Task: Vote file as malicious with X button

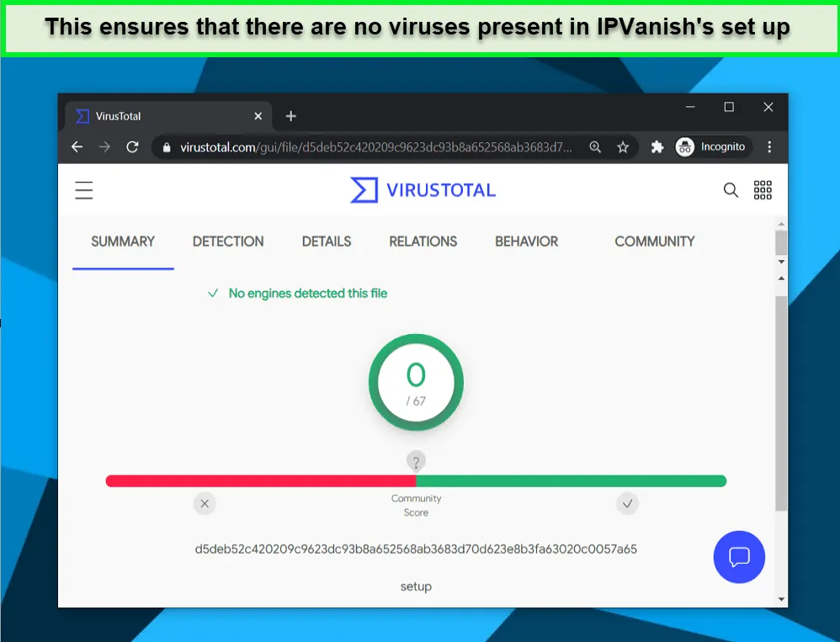Action: pyautogui.click(x=205, y=503)
